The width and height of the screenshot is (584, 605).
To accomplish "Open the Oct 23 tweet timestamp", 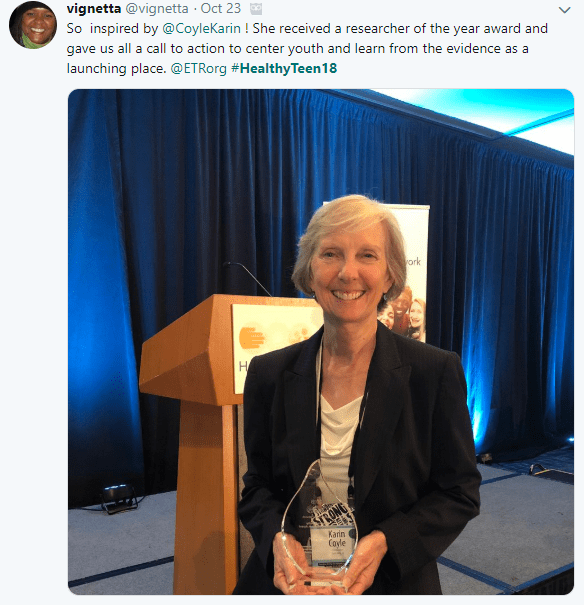I will coord(221,8).
